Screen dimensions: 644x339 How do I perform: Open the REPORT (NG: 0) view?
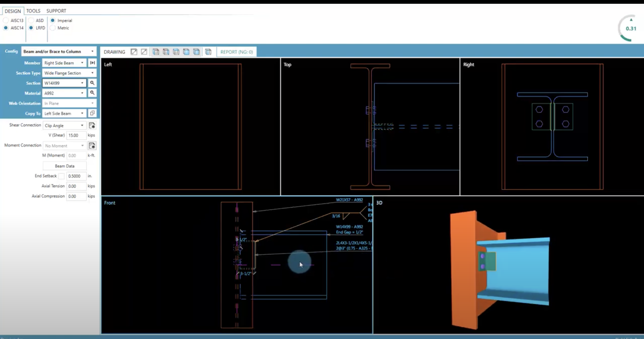(236, 52)
